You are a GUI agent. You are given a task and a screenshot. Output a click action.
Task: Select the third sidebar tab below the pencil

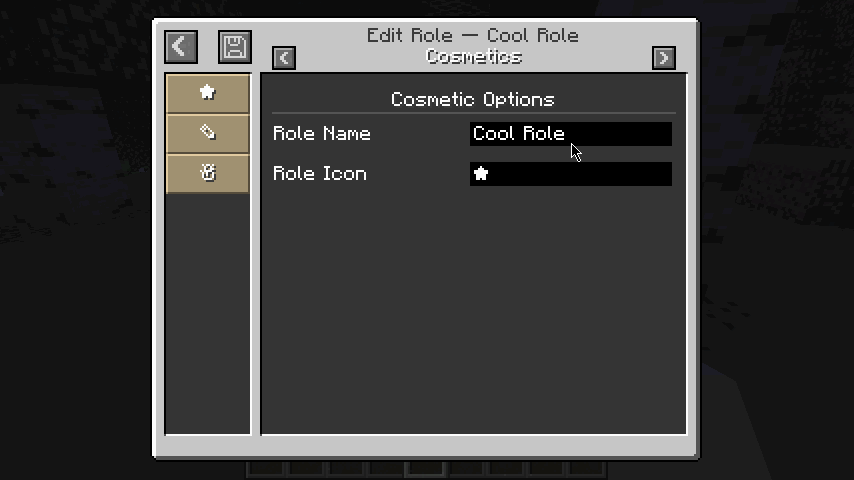point(207,173)
